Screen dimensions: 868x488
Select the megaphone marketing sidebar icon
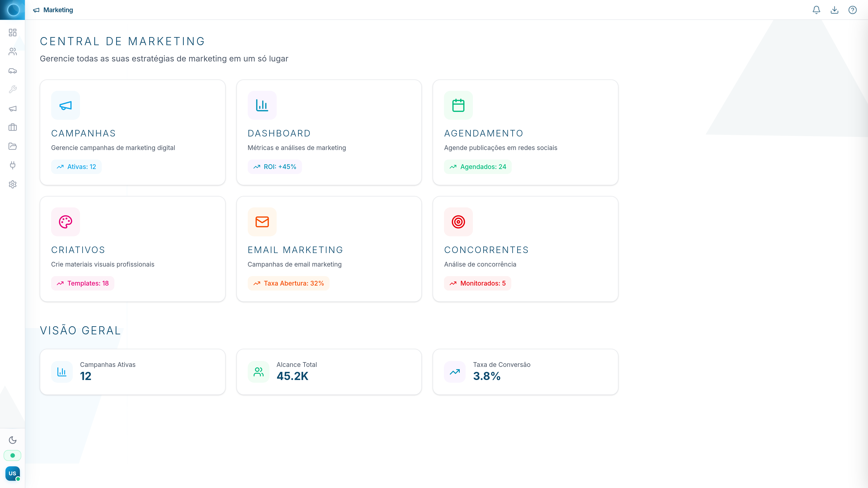(12, 108)
